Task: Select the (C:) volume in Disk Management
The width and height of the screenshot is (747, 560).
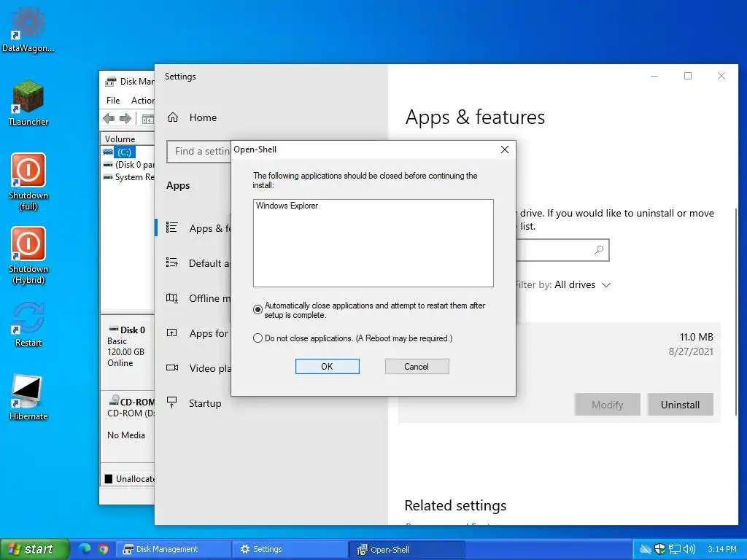Action: (124, 152)
